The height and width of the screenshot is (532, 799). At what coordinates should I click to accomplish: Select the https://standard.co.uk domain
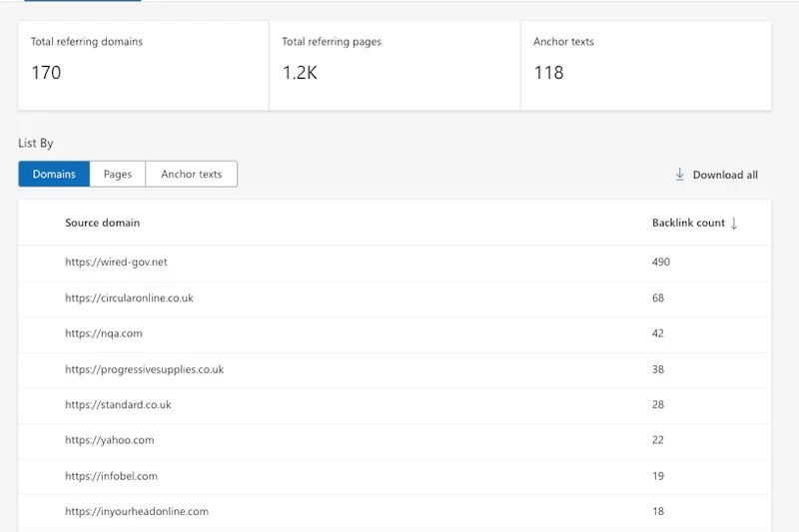pos(118,404)
